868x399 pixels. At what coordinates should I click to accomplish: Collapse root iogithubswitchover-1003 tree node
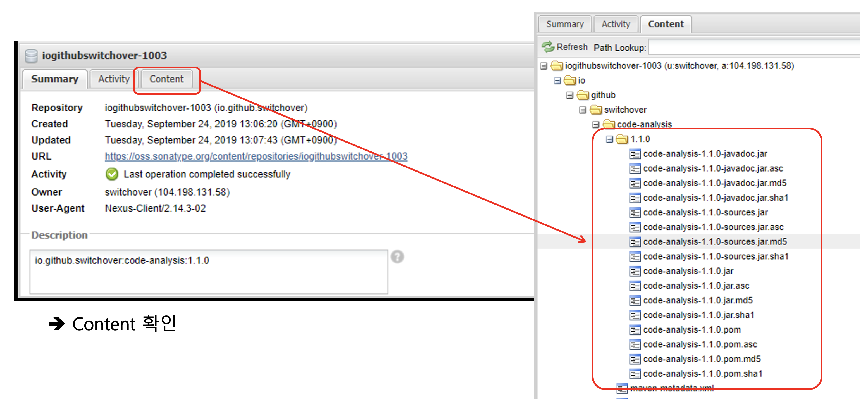543,66
